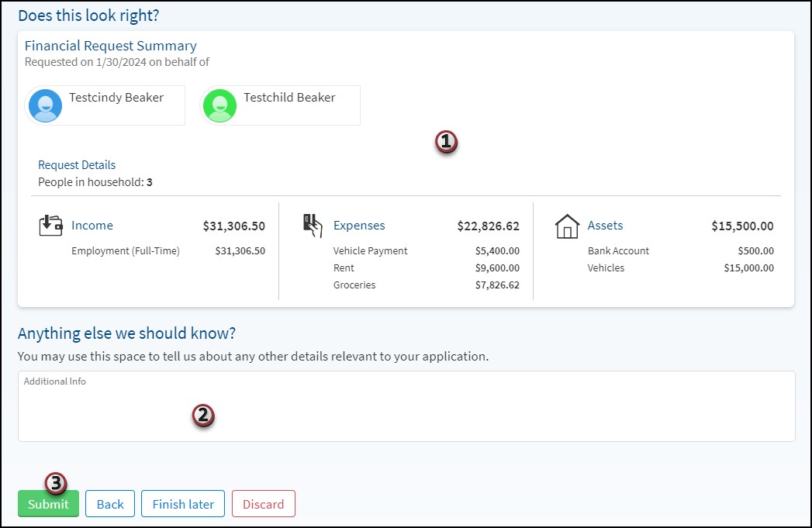Open the Expenses section link

coord(359,226)
